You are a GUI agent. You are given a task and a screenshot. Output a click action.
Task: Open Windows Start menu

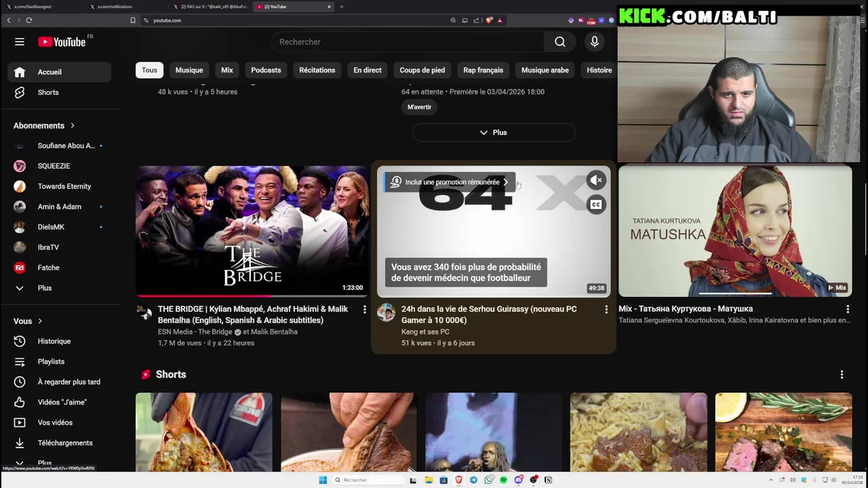(323, 480)
